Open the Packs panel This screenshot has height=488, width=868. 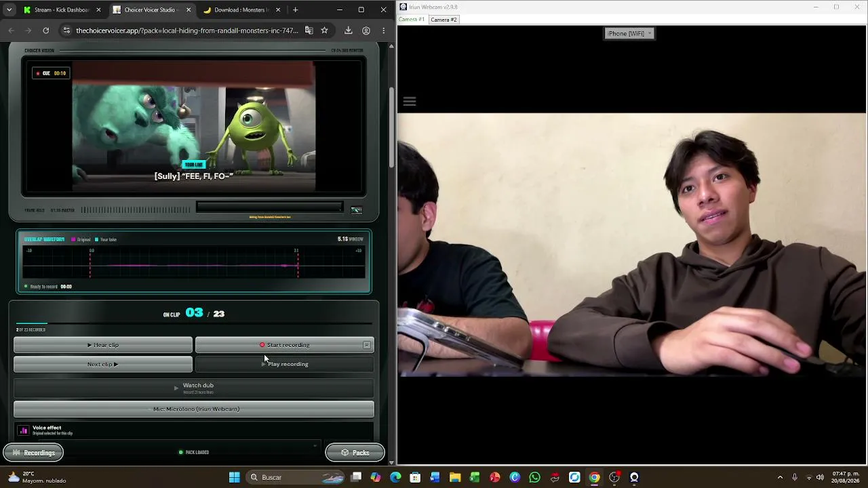coord(355,453)
